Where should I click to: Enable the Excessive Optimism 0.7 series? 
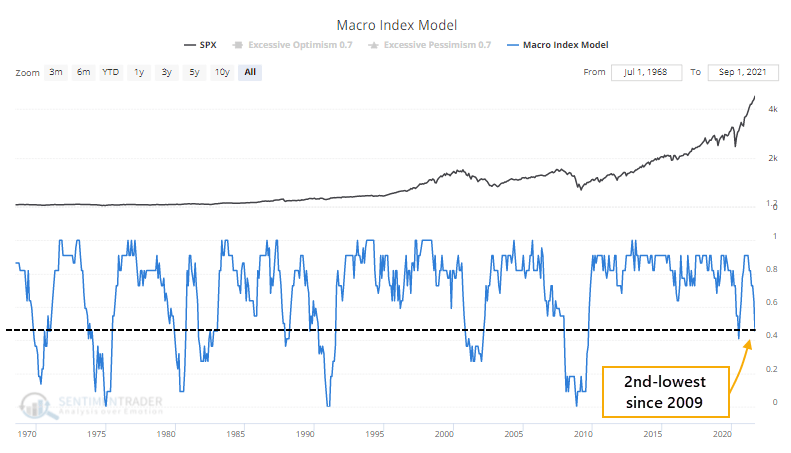[292, 45]
